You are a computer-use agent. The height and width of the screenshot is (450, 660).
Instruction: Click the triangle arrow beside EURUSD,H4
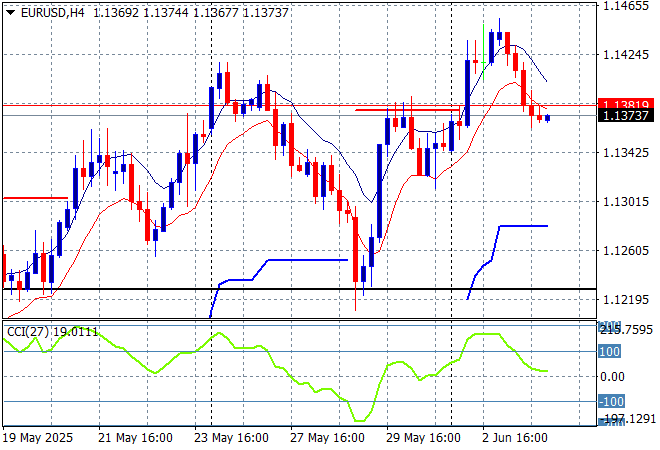click(10, 11)
